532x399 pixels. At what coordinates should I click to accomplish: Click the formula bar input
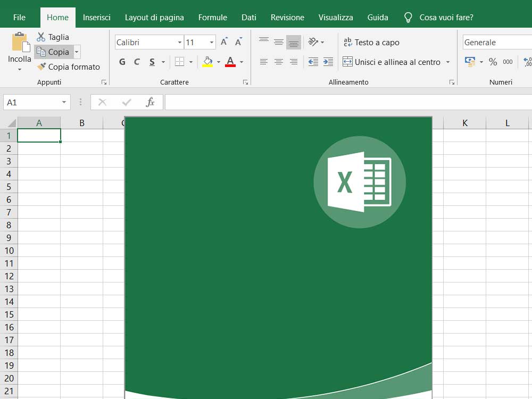(x=348, y=102)
